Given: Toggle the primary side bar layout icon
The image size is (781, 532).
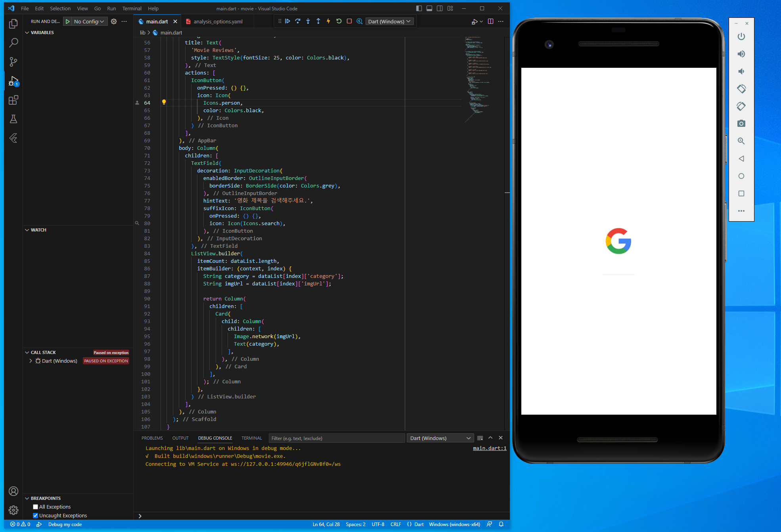Looking at the screenshot, I should pyautogui.click(x=419, y=8).
